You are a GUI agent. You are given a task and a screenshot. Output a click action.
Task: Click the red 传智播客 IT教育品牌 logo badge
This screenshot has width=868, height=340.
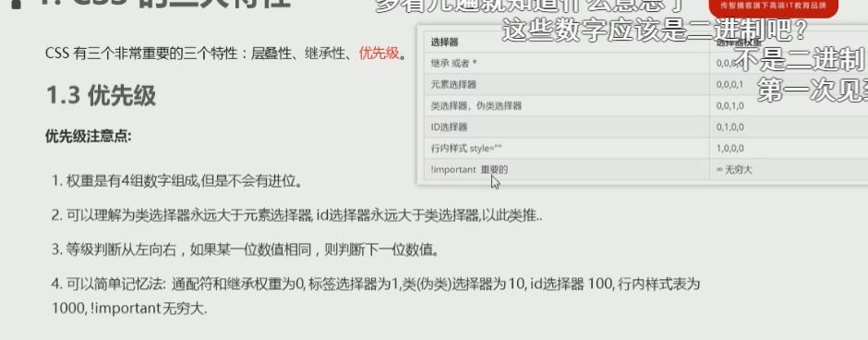773,7
